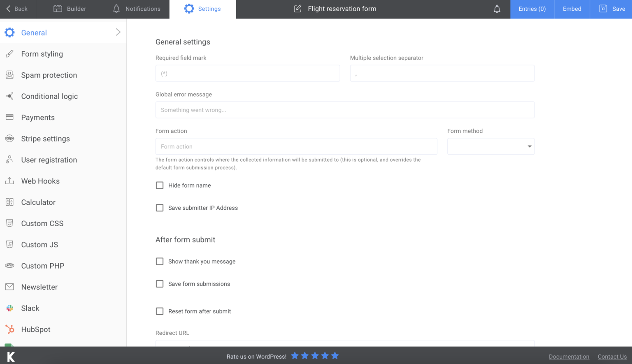
Task: Enable the Hide form name checkbox
Action: (x=160, y=185)
